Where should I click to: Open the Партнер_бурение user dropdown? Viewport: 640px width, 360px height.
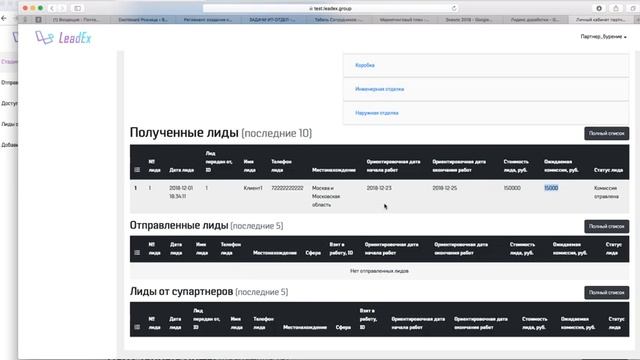pos(603,37)
